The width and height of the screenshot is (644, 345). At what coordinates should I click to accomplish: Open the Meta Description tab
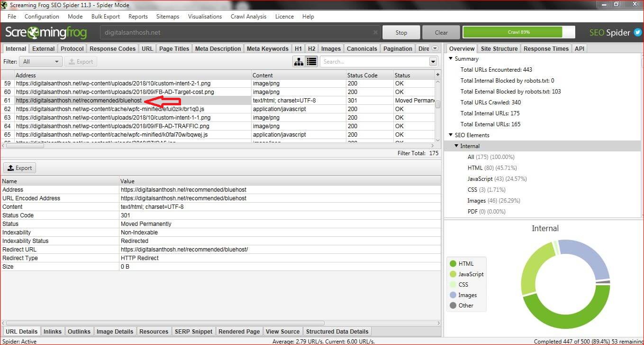(x=218, y=48)
